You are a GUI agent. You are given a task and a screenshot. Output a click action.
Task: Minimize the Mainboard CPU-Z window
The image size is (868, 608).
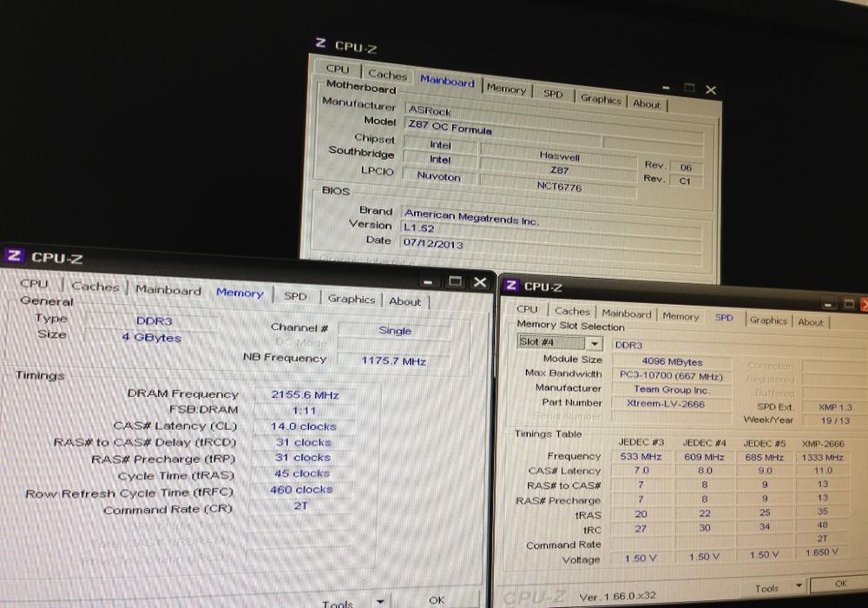(666, 88)
